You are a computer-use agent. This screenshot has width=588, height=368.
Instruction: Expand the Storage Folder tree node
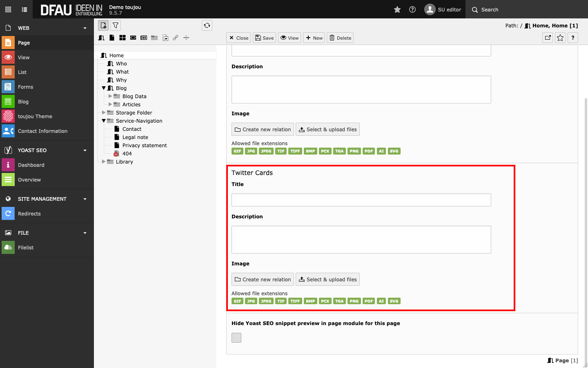click(x=104, y=113)
